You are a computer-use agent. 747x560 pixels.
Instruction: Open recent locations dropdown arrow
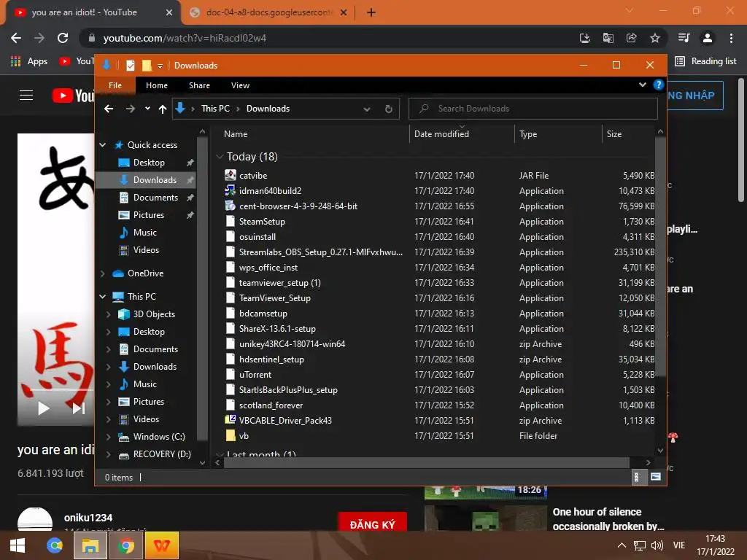click(147, 109)
